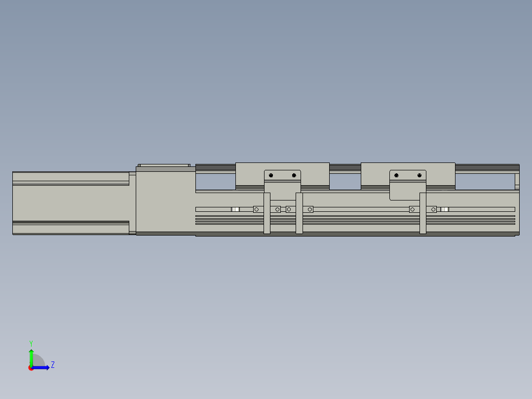Click the end cap at rail's right end

(517, 179)
